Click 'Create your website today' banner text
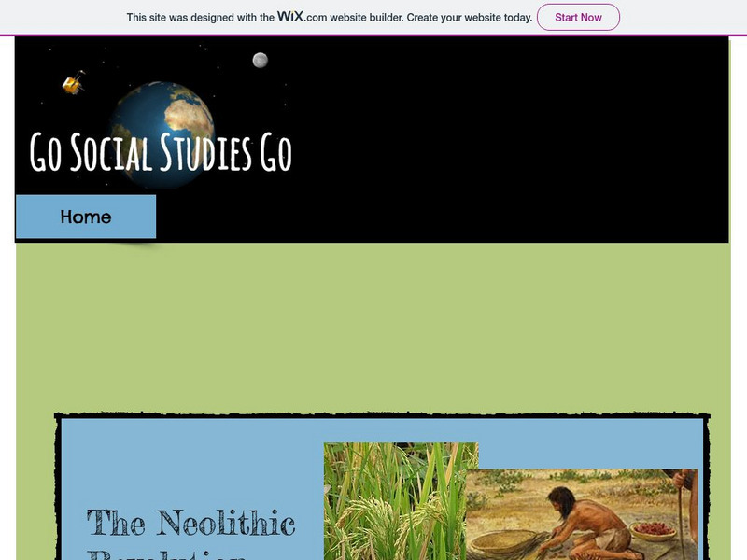 (x=470, y=18)
